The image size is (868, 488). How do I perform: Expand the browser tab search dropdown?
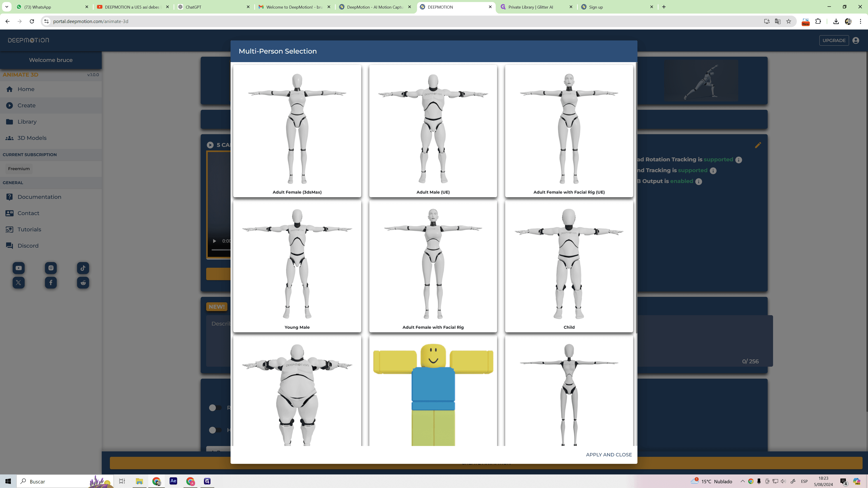pos(7,7)
